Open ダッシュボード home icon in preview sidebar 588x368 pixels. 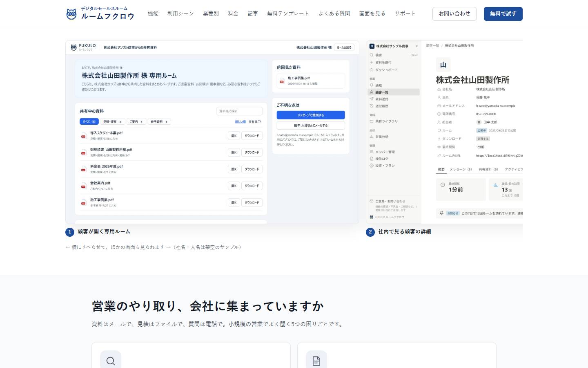[372, 70]
